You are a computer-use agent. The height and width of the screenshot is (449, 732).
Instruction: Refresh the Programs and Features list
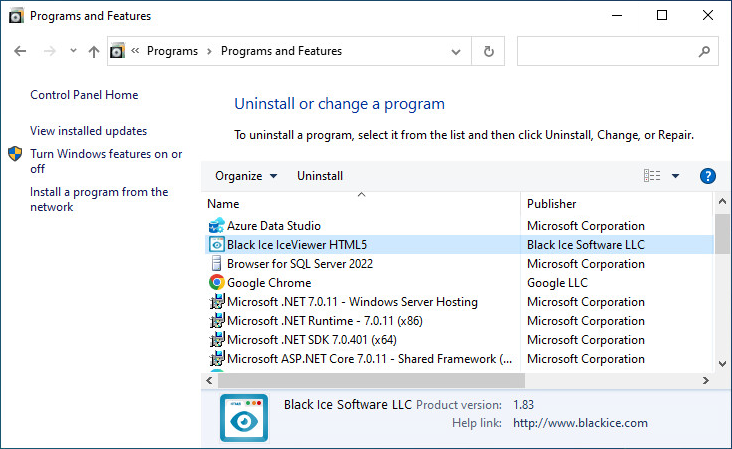click(x=488, y=51)
